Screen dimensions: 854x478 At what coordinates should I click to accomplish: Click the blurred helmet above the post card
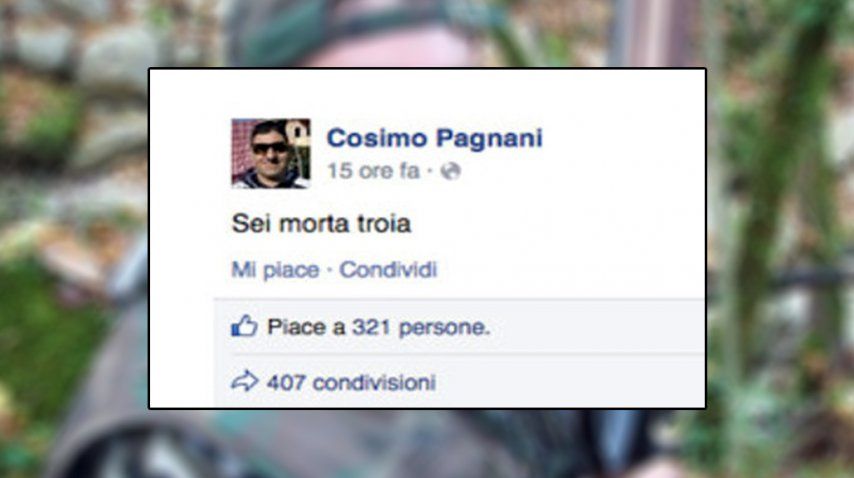pos(381,33)
